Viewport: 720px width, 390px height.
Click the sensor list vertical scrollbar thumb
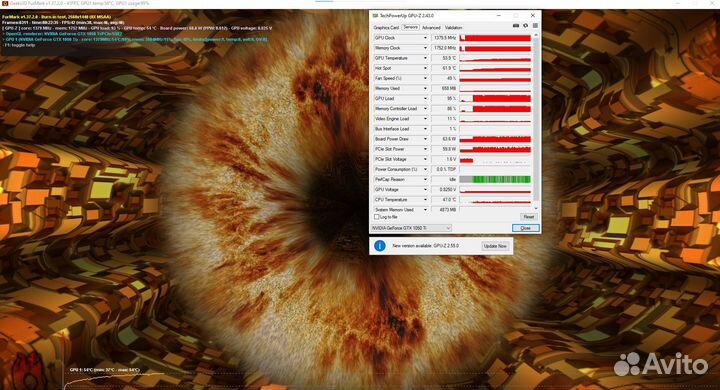click(x=536, y=119)
